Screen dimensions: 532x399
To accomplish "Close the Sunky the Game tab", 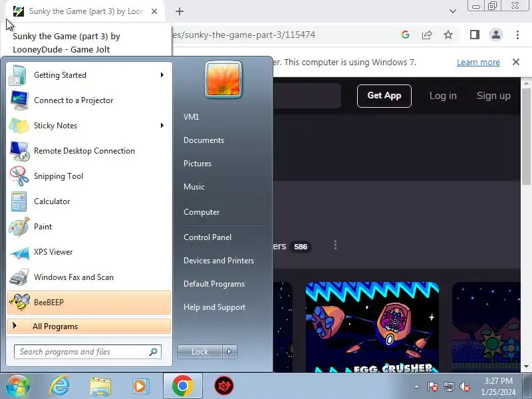I will (154, 11).
